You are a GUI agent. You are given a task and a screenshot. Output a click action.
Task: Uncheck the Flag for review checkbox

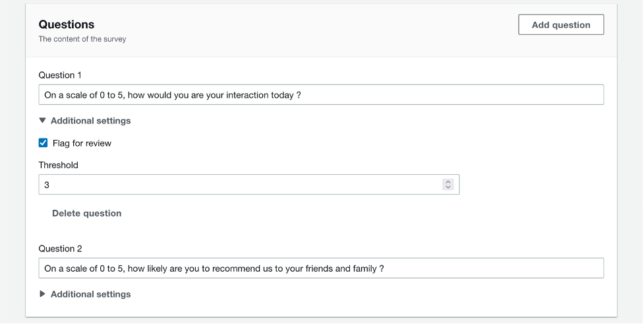pyautogui.click(x=44, y=143)
